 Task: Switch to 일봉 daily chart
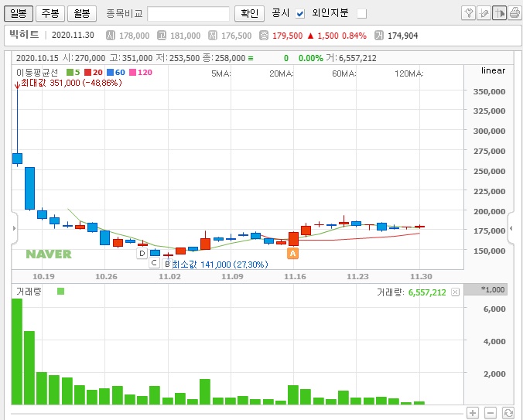point(19,14)
